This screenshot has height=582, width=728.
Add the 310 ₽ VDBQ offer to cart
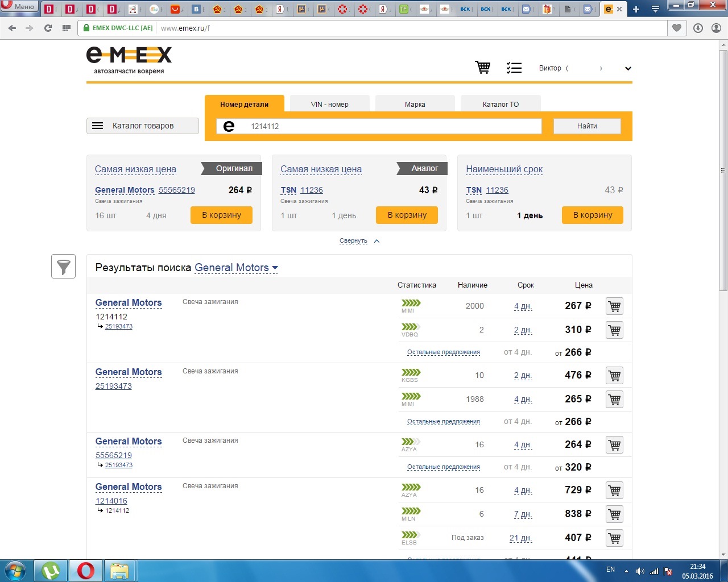click(x=614, y=330)
